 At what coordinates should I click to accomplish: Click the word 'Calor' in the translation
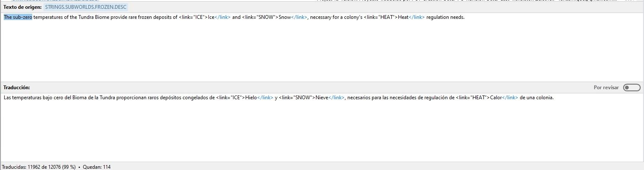pos(495,98)
